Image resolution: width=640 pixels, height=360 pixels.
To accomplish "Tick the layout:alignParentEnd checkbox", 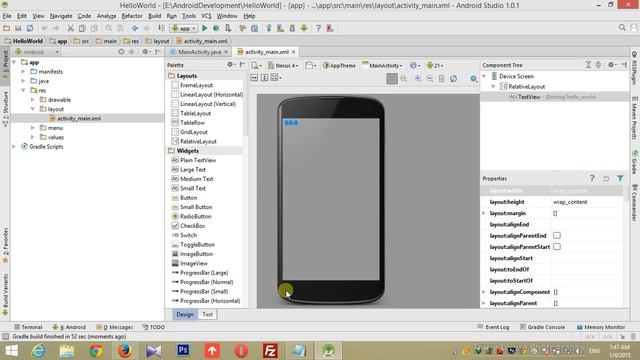I will tap(557, 236).
